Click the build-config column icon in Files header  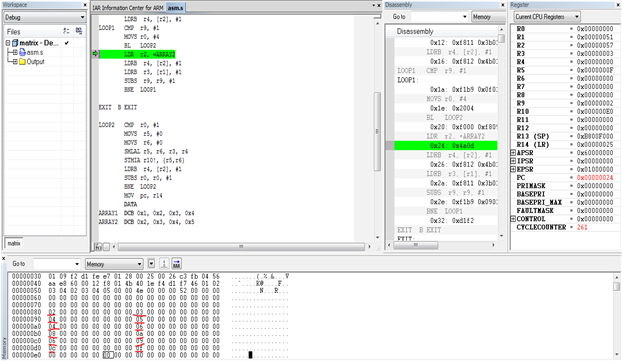[66, 31]
